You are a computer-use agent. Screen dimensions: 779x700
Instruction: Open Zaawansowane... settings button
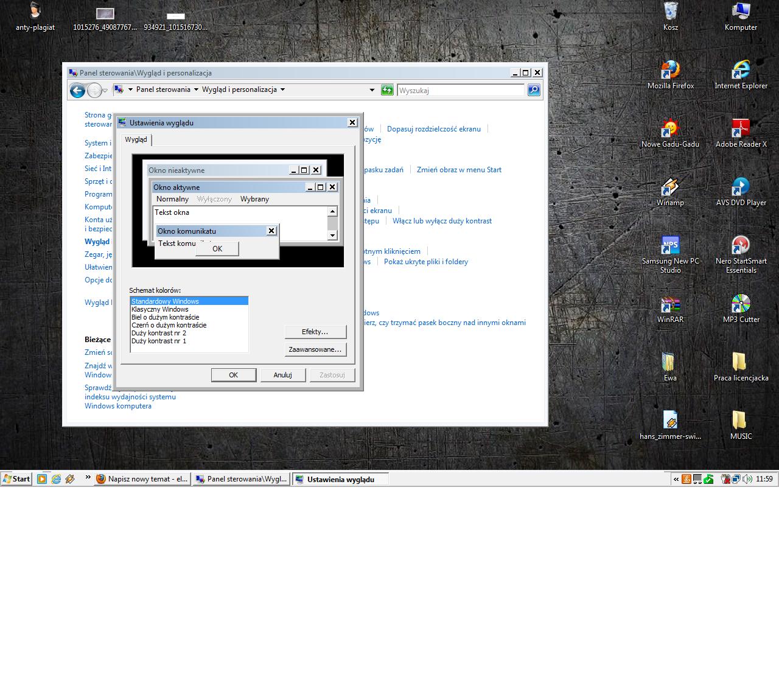click(315, 349)
